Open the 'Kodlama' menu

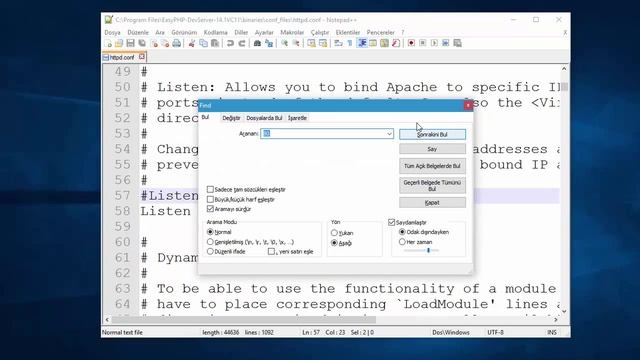click(216, 32)
